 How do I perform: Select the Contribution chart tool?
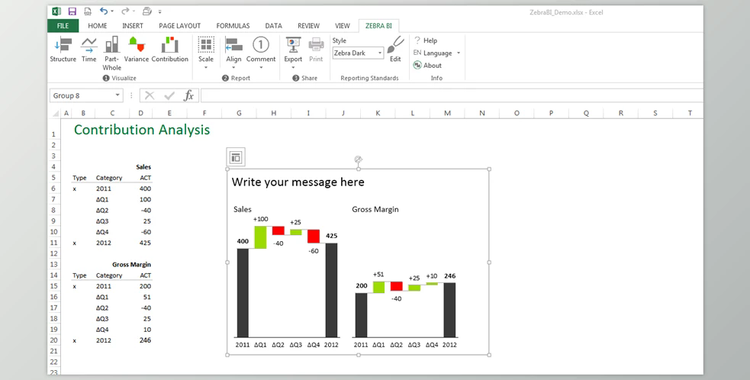pos(170,50)
